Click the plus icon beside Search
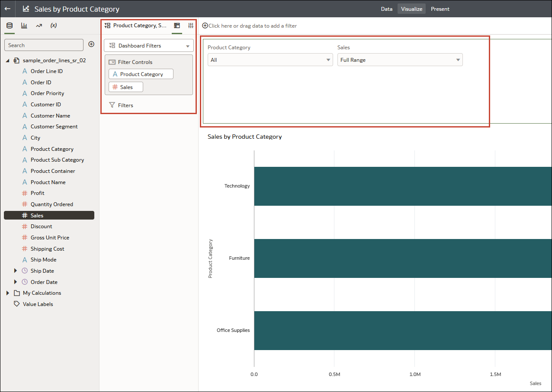Screen dimensions: 552x392 (91, 44)
